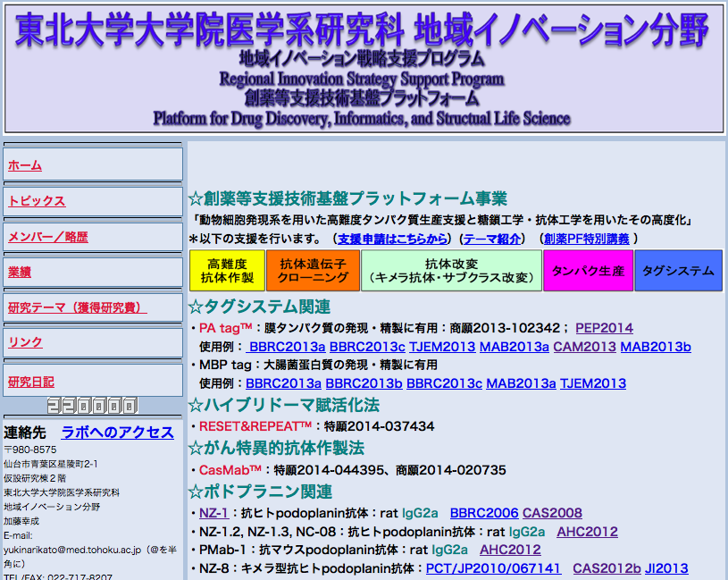The width and height of the screenshot is (728, 580).
Task: Open the CAM2013 link
Action: tap(584, 347)
